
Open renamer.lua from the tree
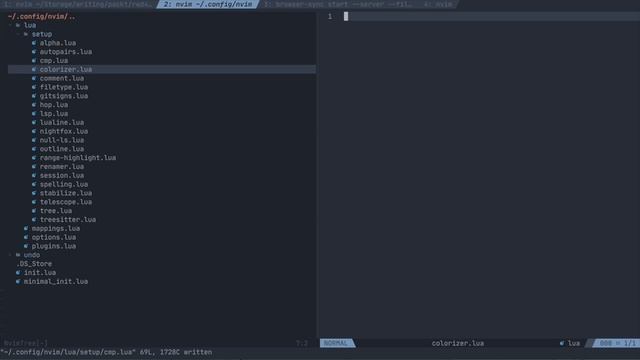click(62, 167)
